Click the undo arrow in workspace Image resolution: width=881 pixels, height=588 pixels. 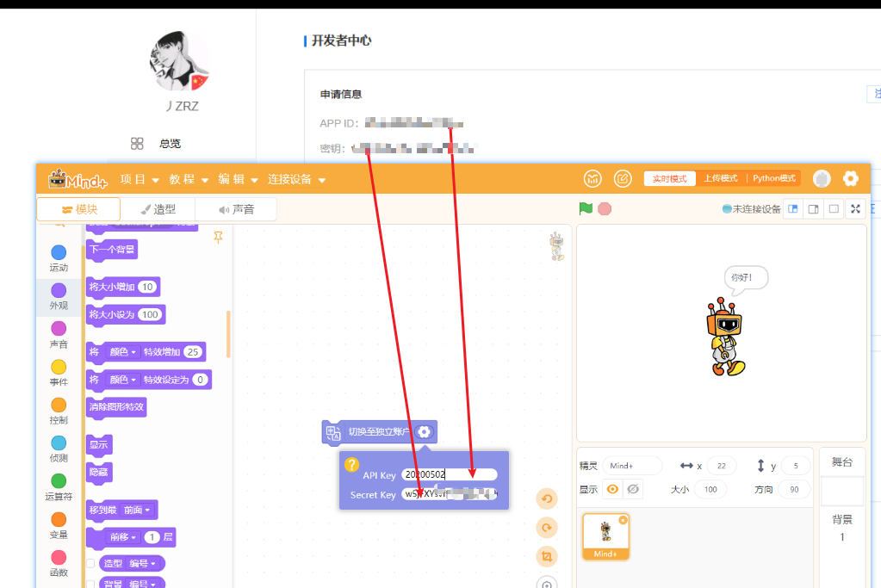(x=547, y=498)
